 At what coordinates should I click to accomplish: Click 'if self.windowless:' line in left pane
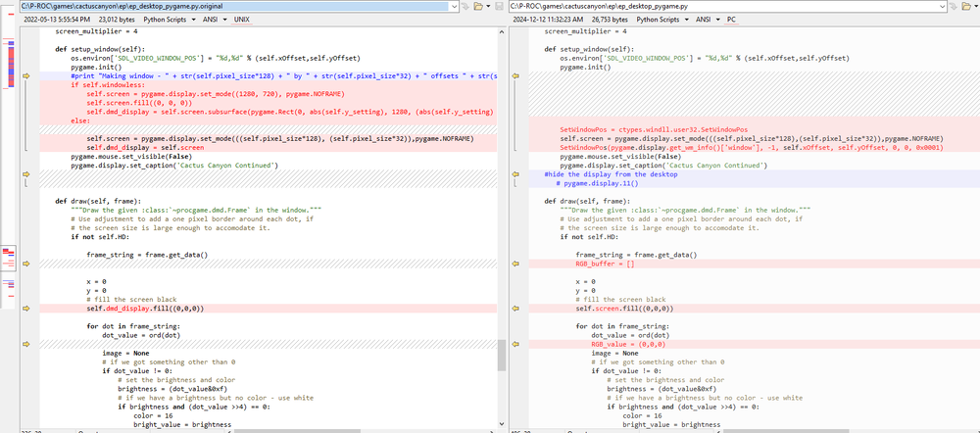coord(108,84)
